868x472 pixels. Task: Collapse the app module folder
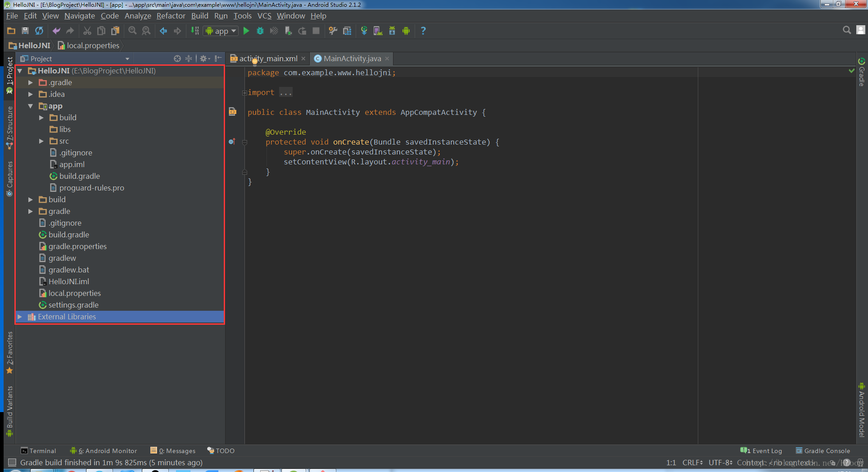(x=31, y=106)
